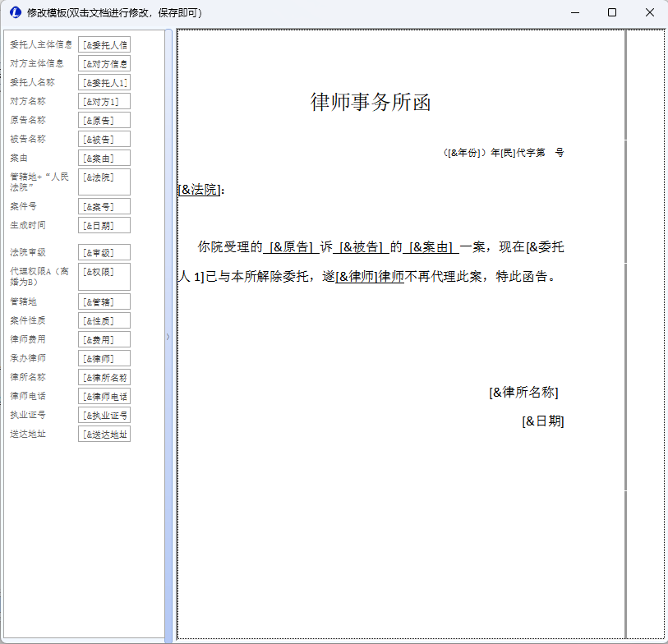668x644 pixels.
Task: Focus the 案件号 field [&案号]
Action: [104, 206]
